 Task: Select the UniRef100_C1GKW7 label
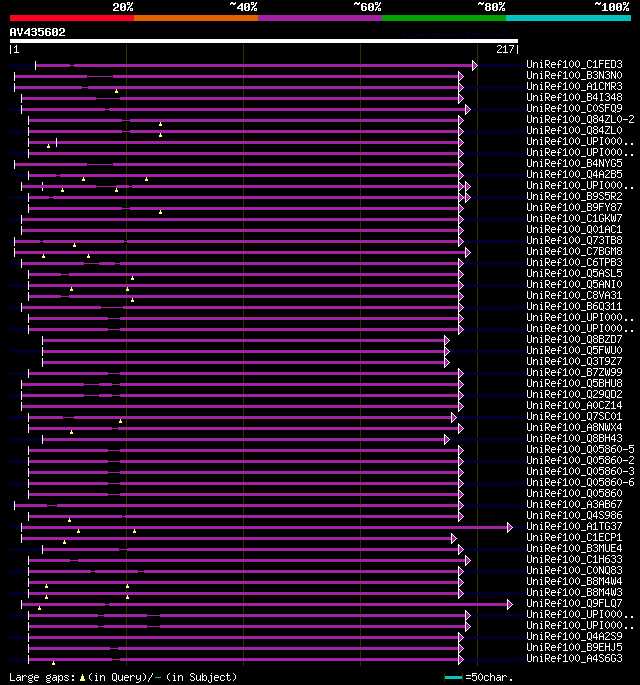pos(574,218)
